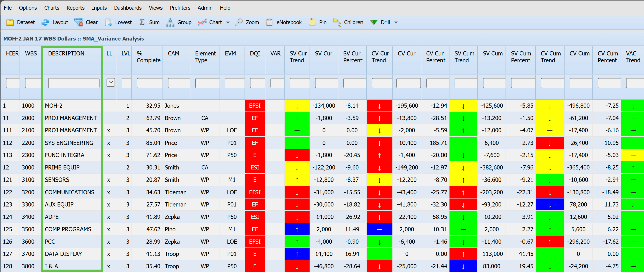Viewport: 644px width, 272px height.
Task: Click the Lowest level icon
Action: coord(108,22)
